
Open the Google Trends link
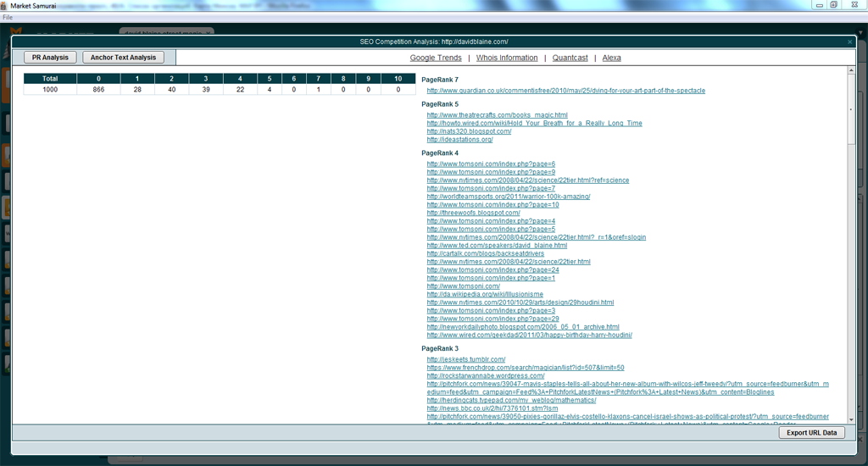click(x=436, y=58)
